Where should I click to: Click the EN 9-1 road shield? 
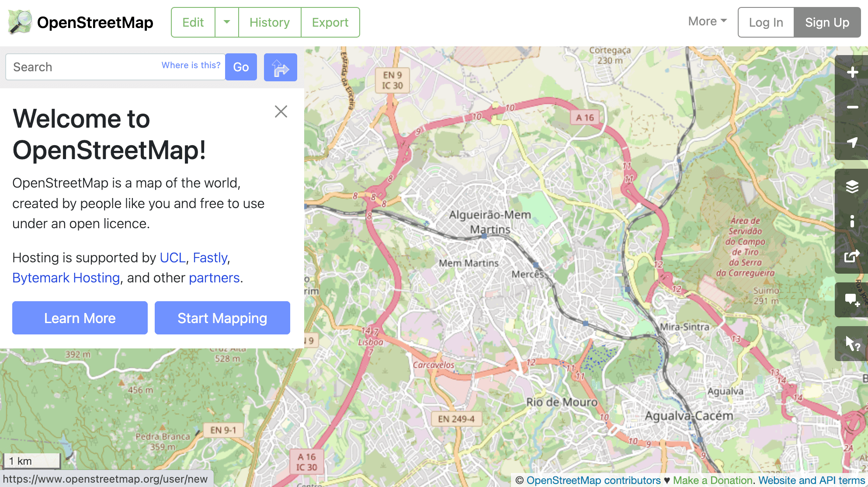tap(223, 430)
